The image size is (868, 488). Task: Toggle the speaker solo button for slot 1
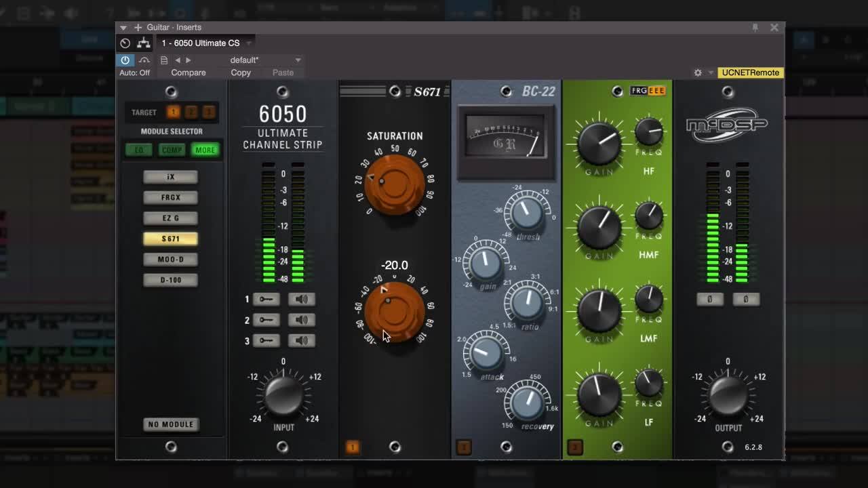[301, 299]
